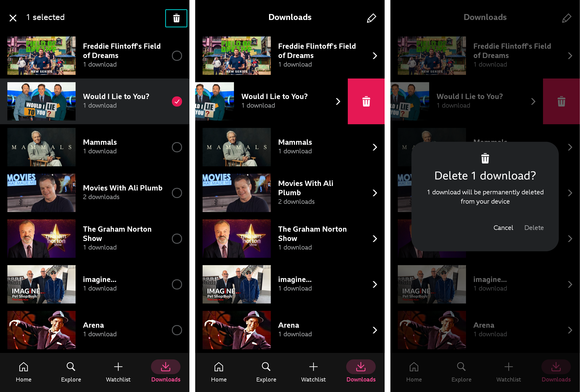Open Watchlist using the plus icon
Image resolution: width=580 pixels, height=392 pixels.
pyautogui.click(x=118, y=367)
